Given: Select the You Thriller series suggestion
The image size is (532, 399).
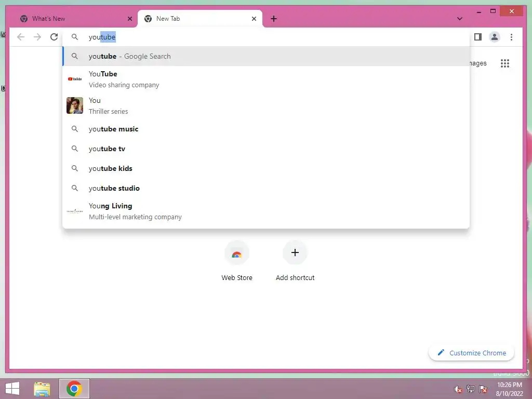Looking at the screenshot, I should [266, 105].
